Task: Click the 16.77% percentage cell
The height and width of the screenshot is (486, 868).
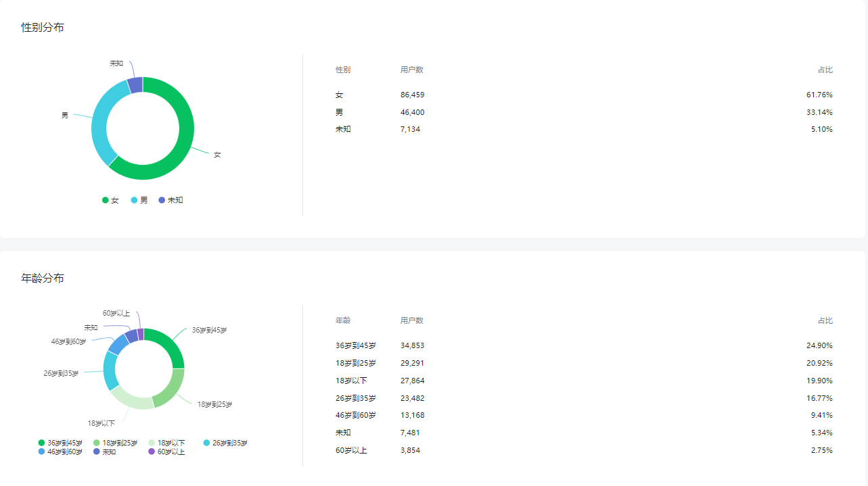Action: point(819,399)
